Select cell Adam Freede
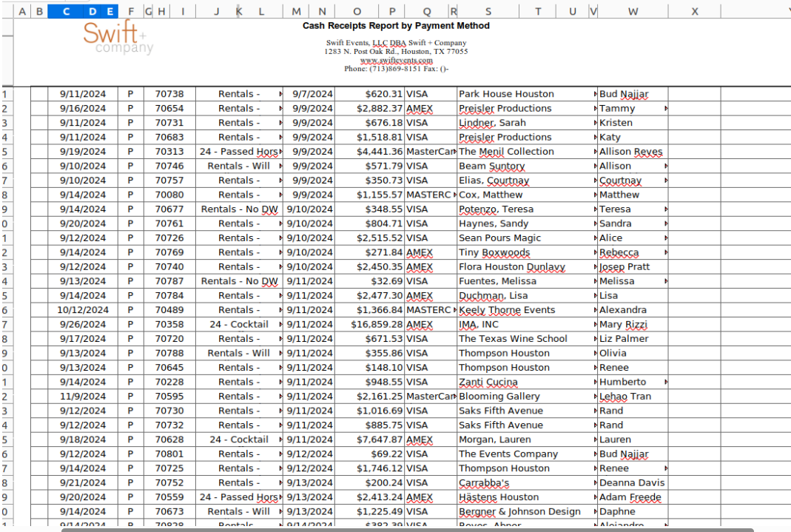This screenshot has height=532, width=791. [x=633, y=497]
